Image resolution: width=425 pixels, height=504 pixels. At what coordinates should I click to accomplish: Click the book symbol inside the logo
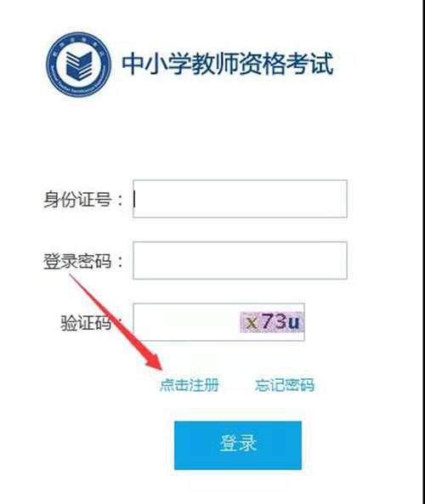tap(79, 65)
